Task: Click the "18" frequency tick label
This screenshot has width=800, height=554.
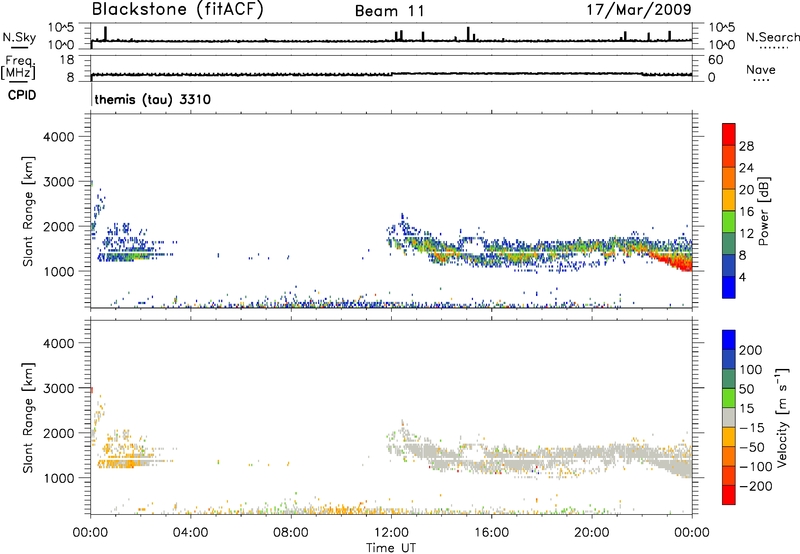Action: pyautogui.click(x=67, y=60)
